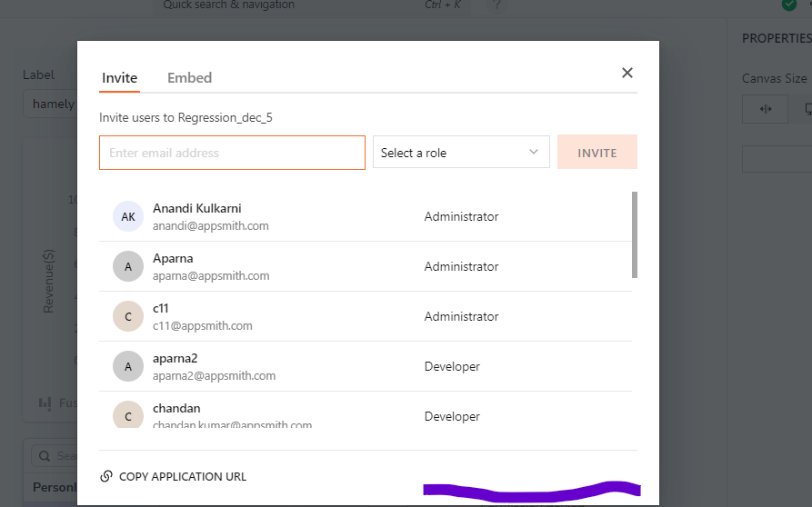Image resolution: width=812 pixels, height=507 pixels.
Task: Click the help question mark icon
Action: 496,5
